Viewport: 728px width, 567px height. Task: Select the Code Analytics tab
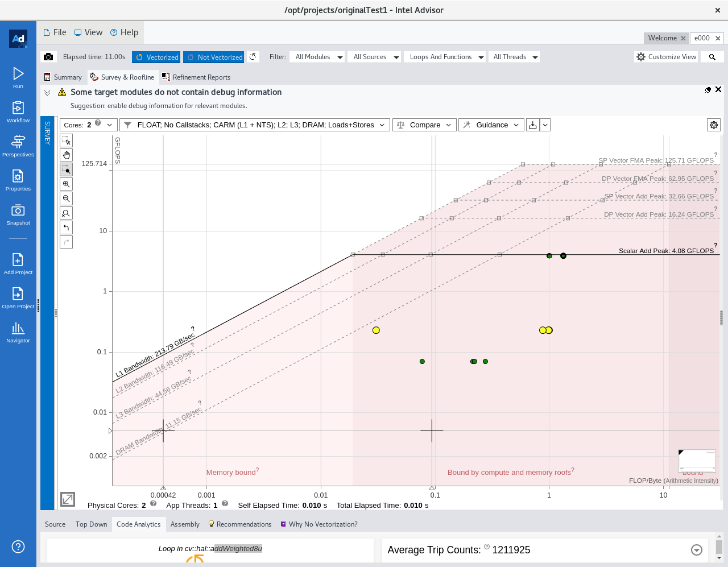click(x=139, y=524)
